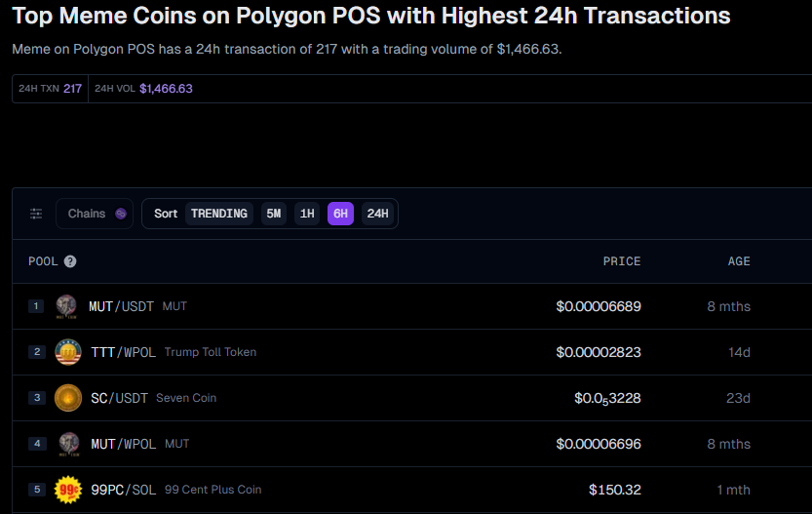Image resolution: width=812 pixels, height=514 pixels.
Task: Click the Seven Coin gold logo
Action: pyautogui.click(x=68, y=398)
